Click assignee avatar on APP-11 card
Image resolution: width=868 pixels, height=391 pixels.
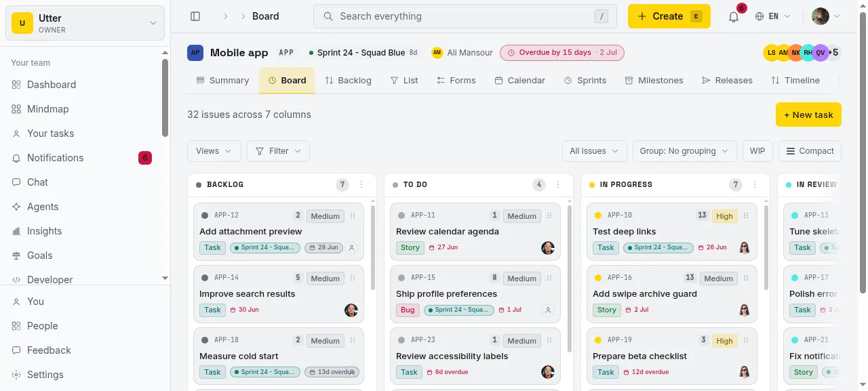click(x=548, y=248)
